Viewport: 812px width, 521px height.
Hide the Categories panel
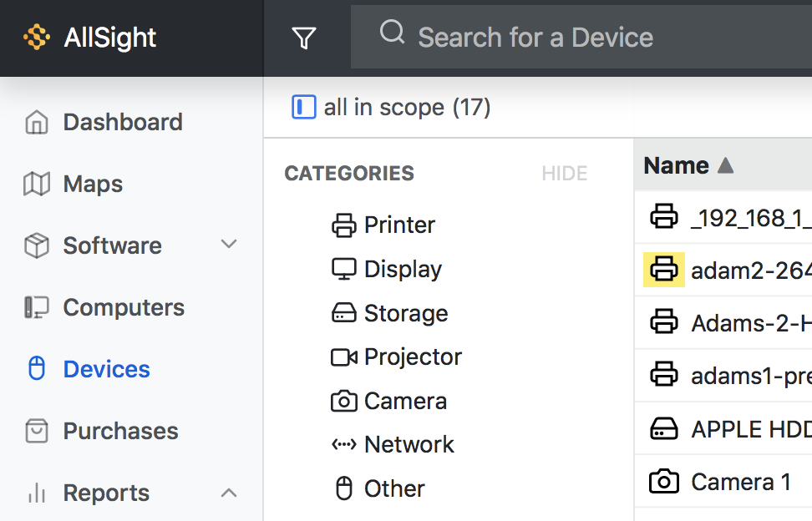[565, 173]
